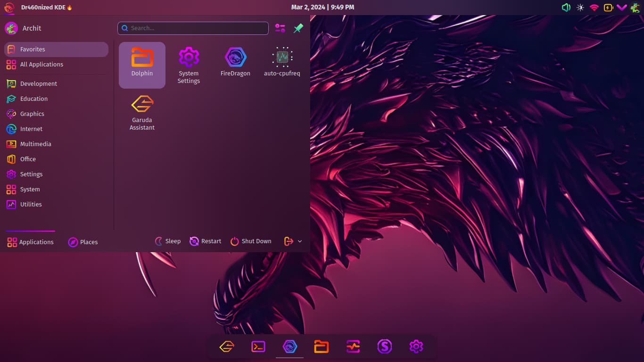Open system monitor from the dock
Image resolution: width=644 pixels, height=362 pixels.
coord(353,347)
